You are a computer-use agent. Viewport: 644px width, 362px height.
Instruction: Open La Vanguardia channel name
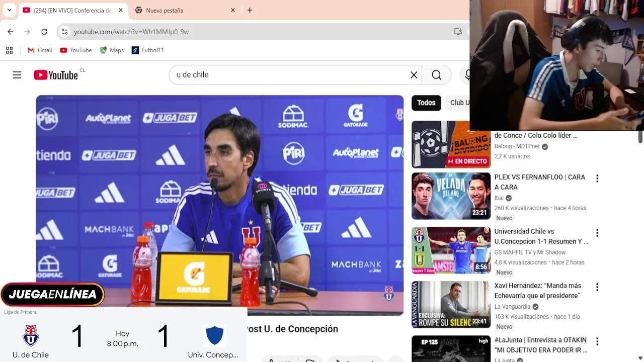pyautogui.click(x=512, y=307)
